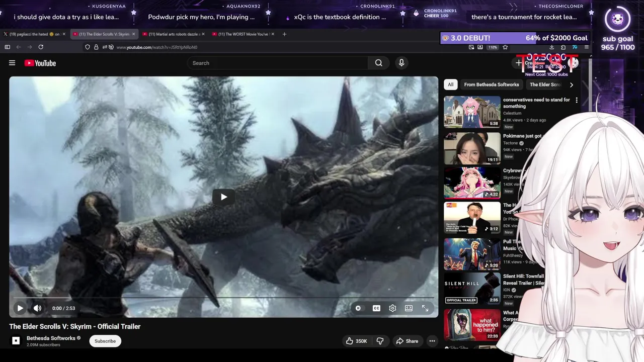This screenshot has width=644, height=362.
Task: Open the Silent Hill Townfall trailer thumbnail
Action: click(472, 289)
